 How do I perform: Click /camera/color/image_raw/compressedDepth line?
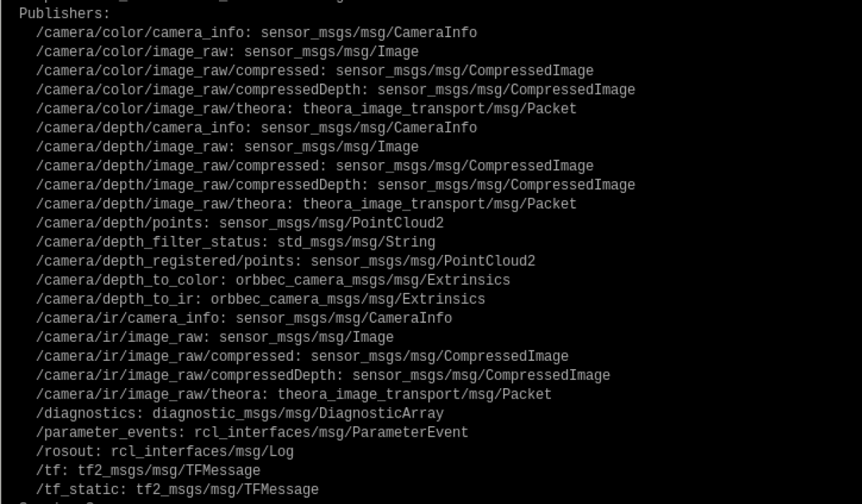tap(336, 89)
